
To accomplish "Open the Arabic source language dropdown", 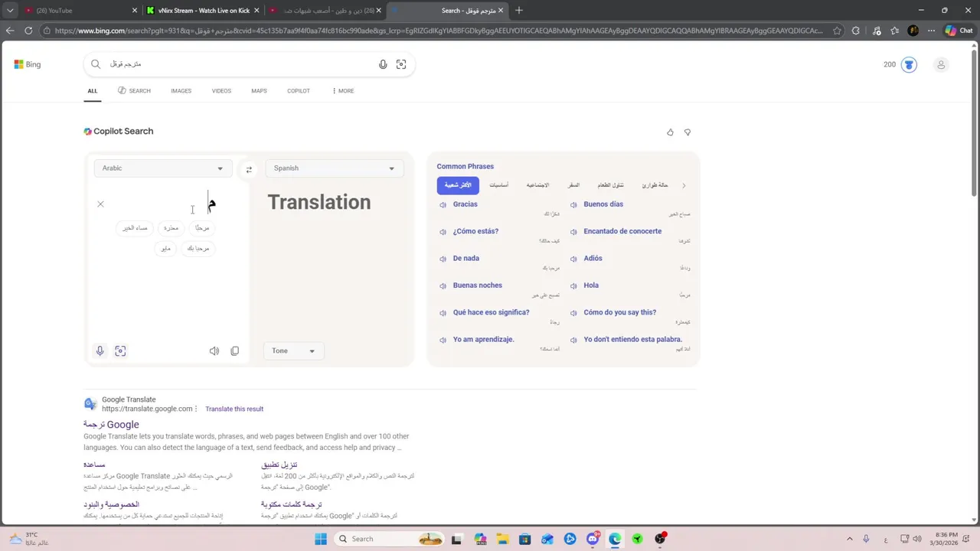I will pos(162,168).
